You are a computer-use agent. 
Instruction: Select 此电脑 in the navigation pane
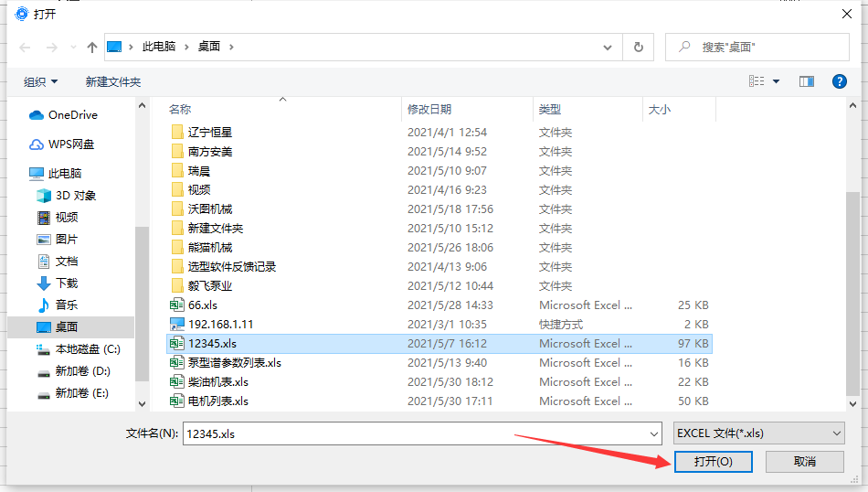pyautogui.click(x=56, y=174)
